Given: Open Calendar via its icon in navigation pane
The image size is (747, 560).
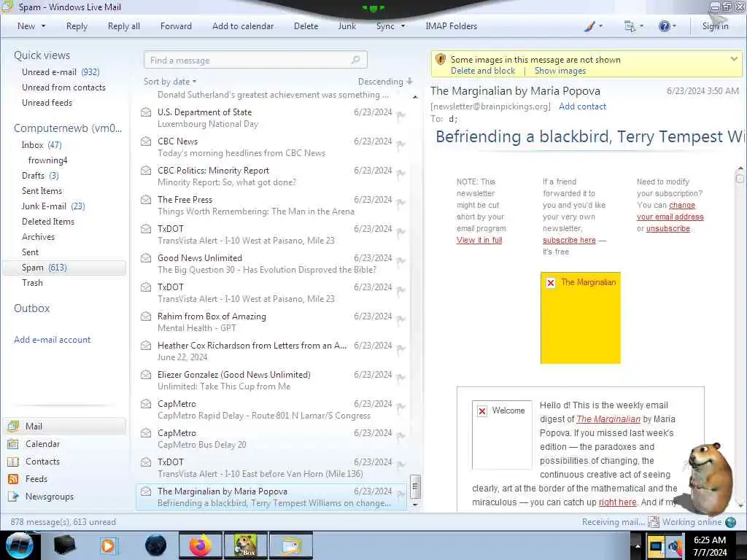Looking at the screenshot, I should 13,444.
